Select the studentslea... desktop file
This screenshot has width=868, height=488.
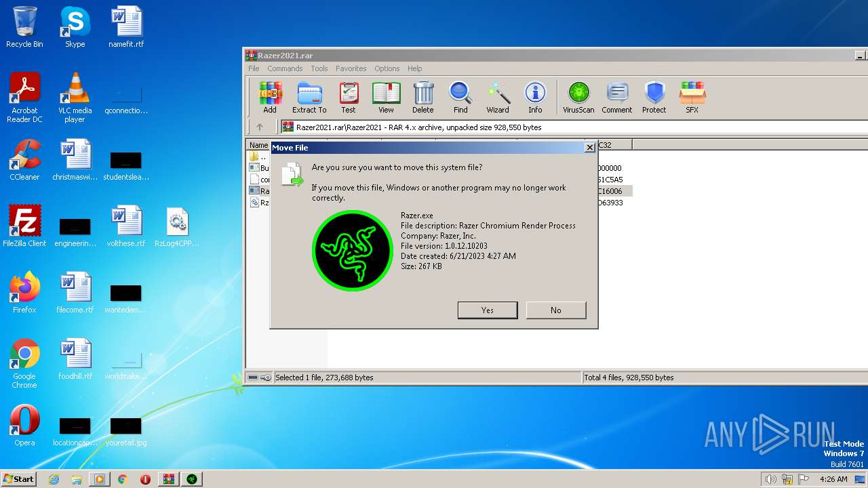(126, 165)
